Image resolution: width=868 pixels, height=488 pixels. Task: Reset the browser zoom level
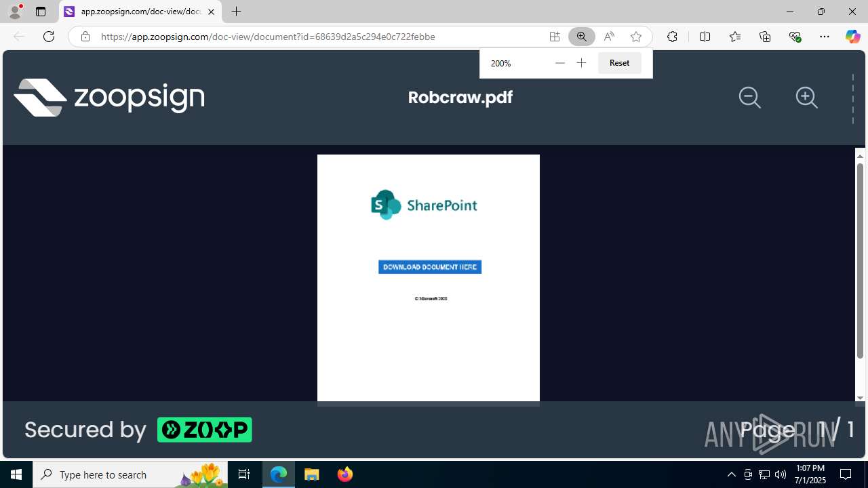(x=619, y=63)
